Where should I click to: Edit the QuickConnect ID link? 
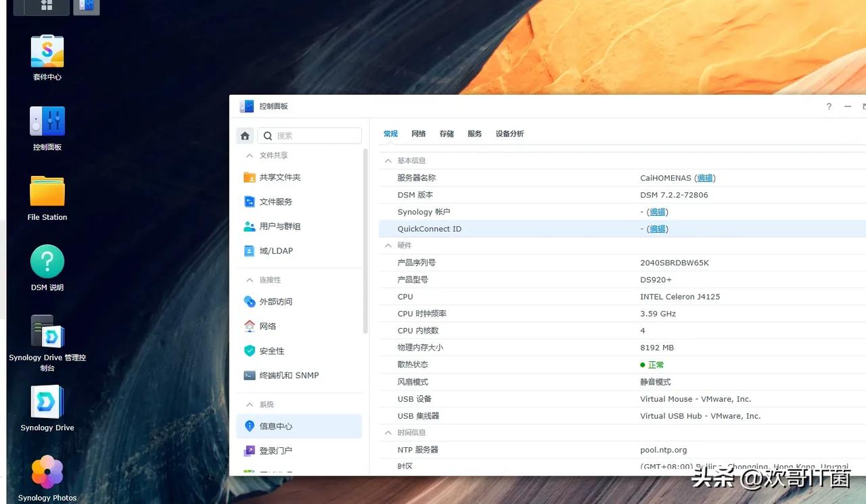pyautogui.click(x=657, y=229)
